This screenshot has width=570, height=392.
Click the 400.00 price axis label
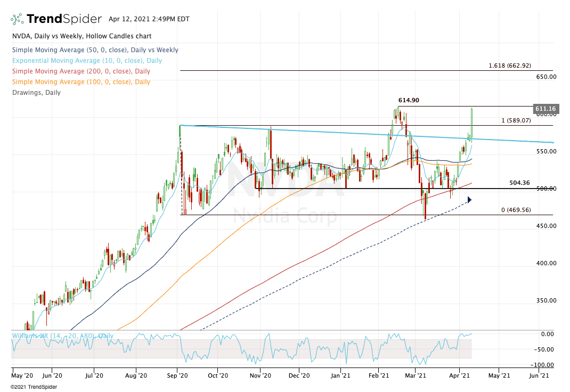pos(547,263)
